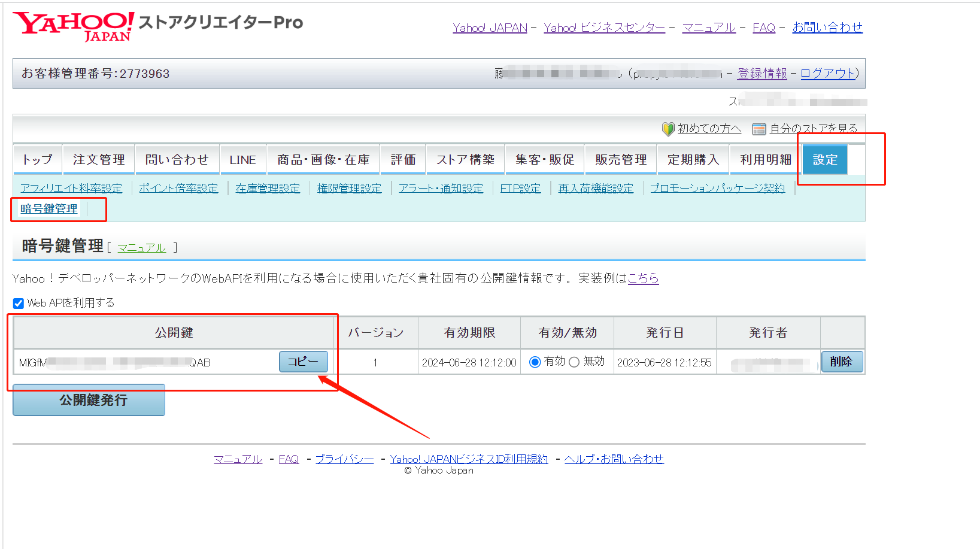980x549 pixels.
Task: Switch to the 評価 tab
Action: pyautogui.click(x=403, y=159)
